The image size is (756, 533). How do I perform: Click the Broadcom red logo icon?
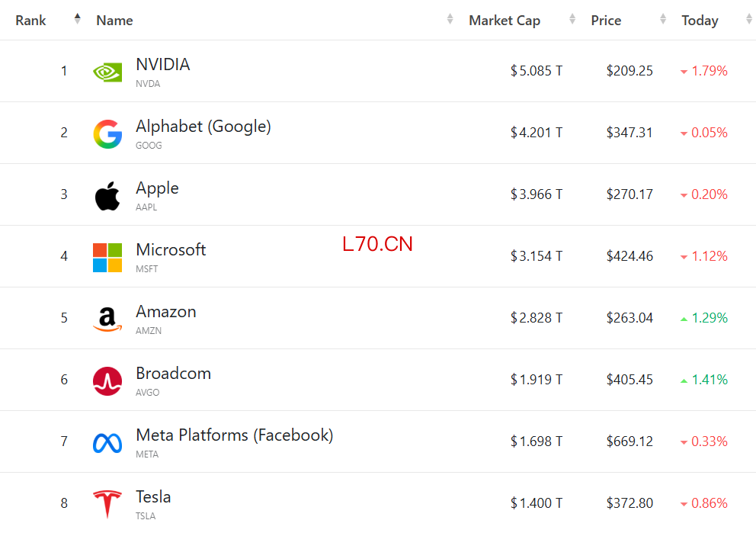point(107,381)
